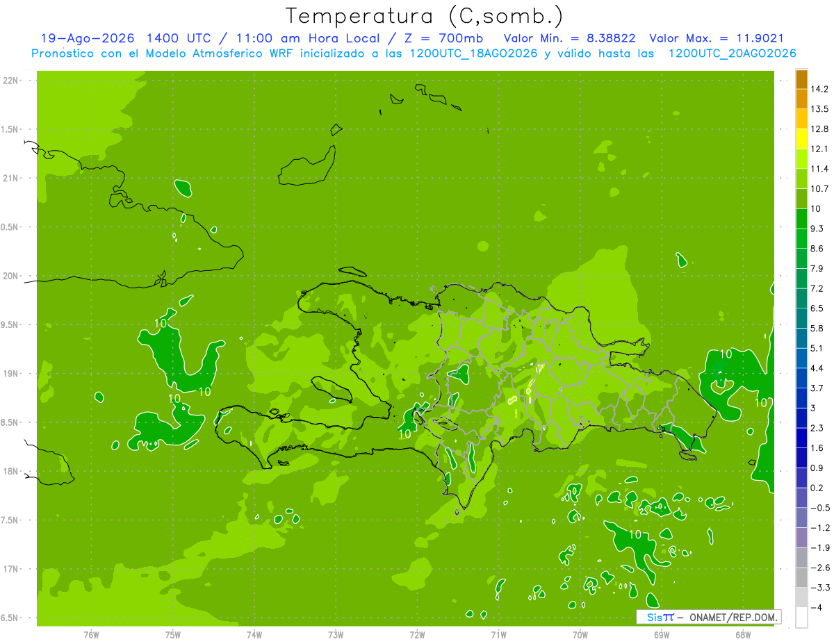Click the legend label "12.1"

coord(820,149)
